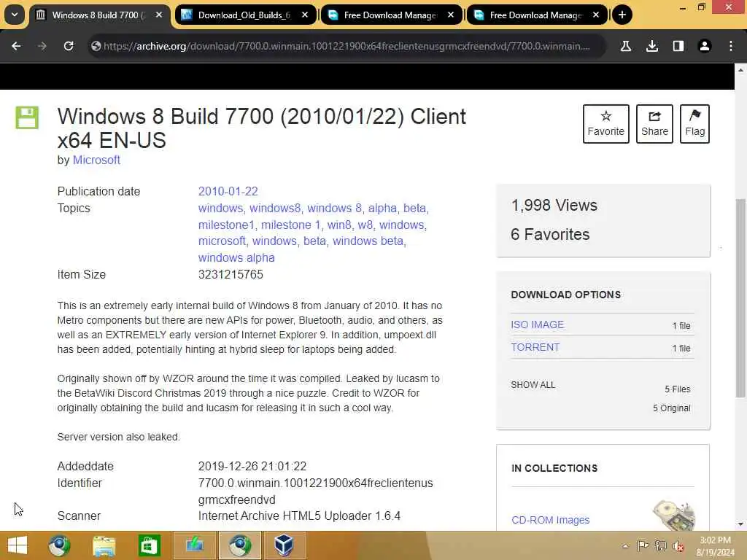
Task: Open the Action Center flag icon
Action: point(643,546)
